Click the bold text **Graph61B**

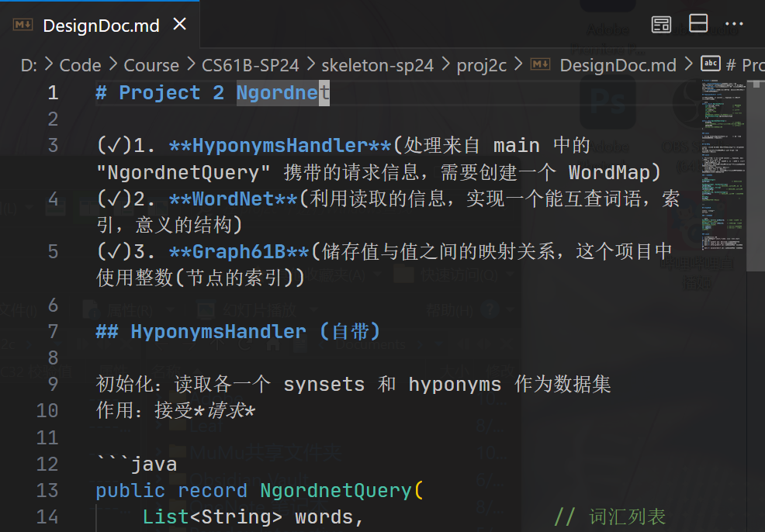[238, 252]
